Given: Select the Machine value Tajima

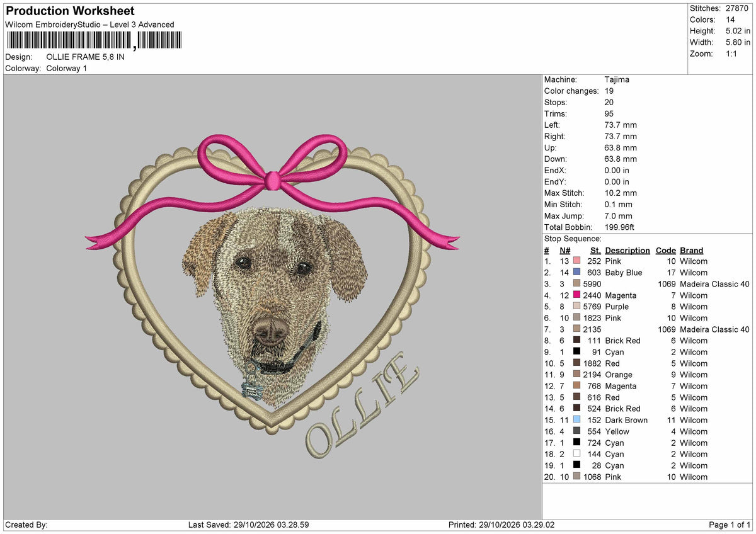Looking at the screenshot, I should pos(617,80).
